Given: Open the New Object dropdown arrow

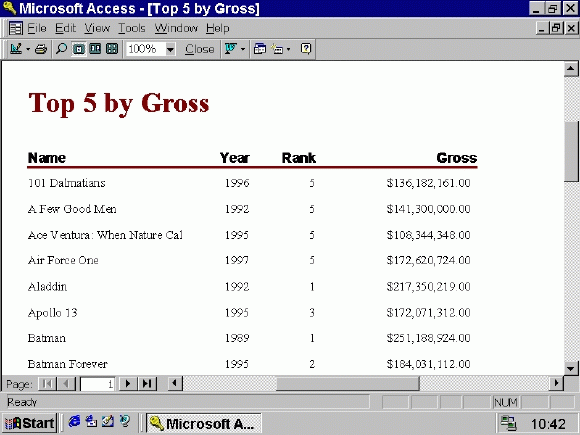Looking at the screenshot, I should [x=289, y=49].
